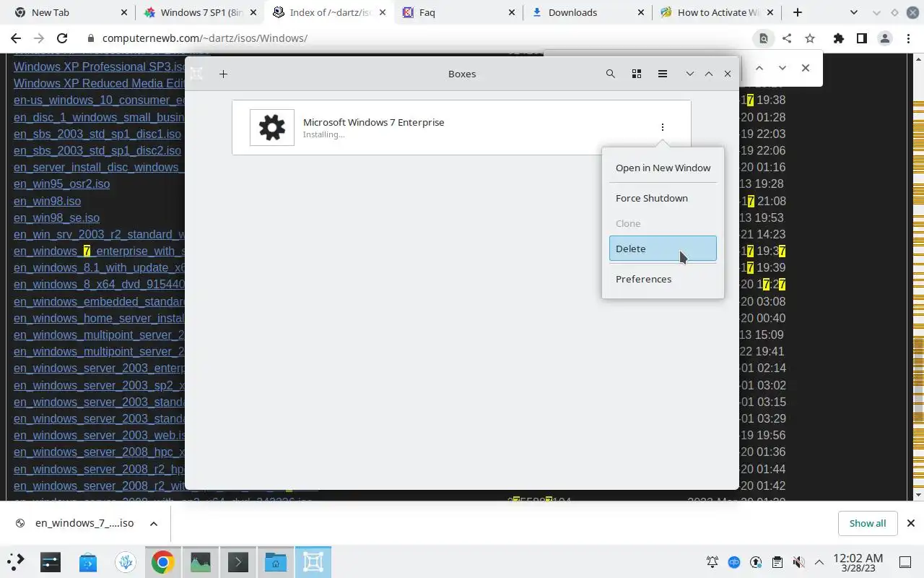This screenshot has width=924, height=578.
Task: Open Chrome extensions puzzle icon
Action: coord(838,38)
